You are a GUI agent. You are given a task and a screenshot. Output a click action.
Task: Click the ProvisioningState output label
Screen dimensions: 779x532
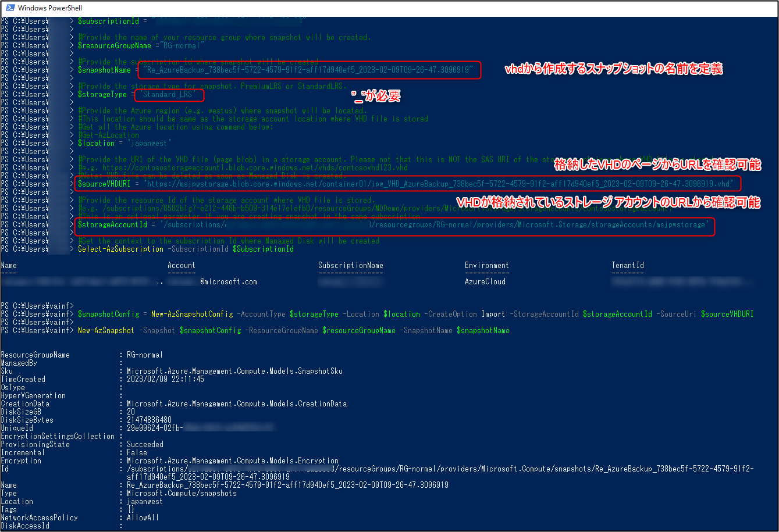point(35,444)
